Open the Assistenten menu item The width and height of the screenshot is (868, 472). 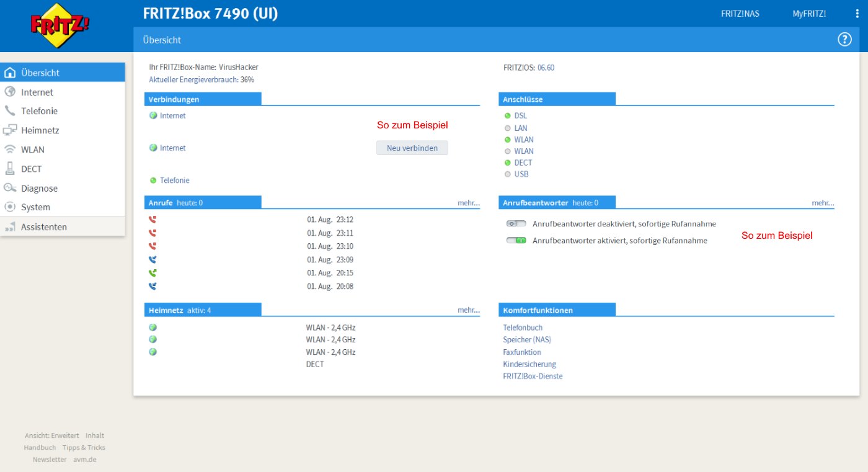62,227
